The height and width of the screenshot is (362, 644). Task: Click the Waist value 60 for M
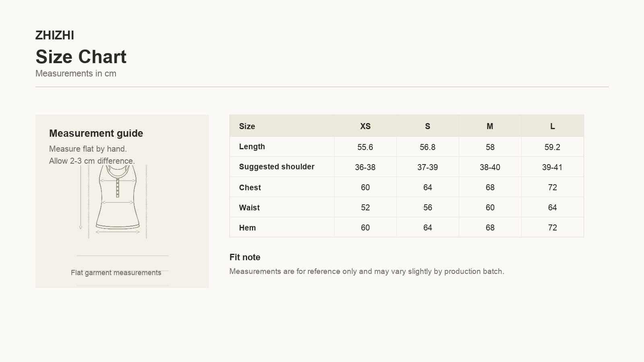tap(490, 208)
